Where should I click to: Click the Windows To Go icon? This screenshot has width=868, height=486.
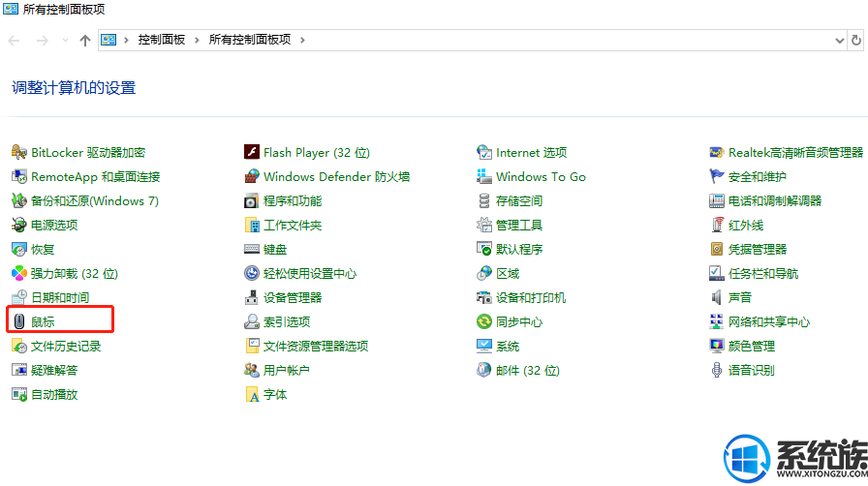pyautogui.click(x=483, y=176)
